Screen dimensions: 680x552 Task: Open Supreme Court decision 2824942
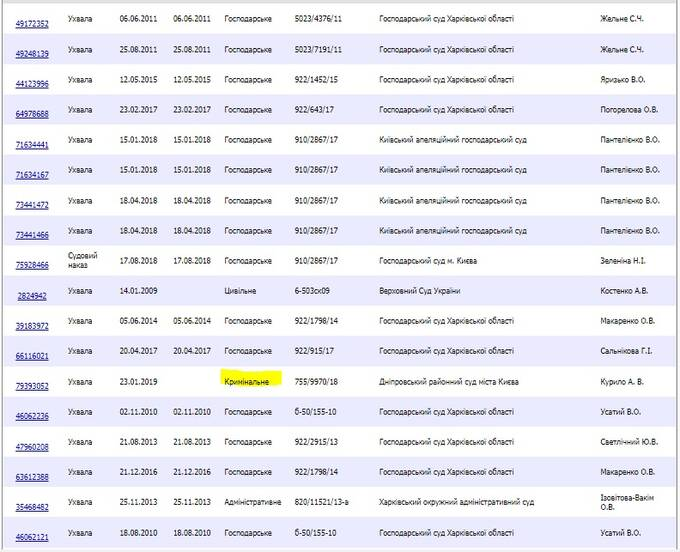[33, 295]
